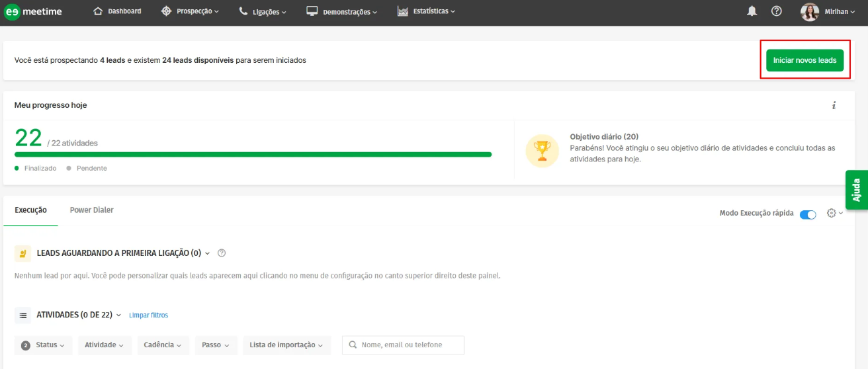The height and width of the screenshot is (369, 868).
Task: Click the Meetime logo
Action: point(33,11)
